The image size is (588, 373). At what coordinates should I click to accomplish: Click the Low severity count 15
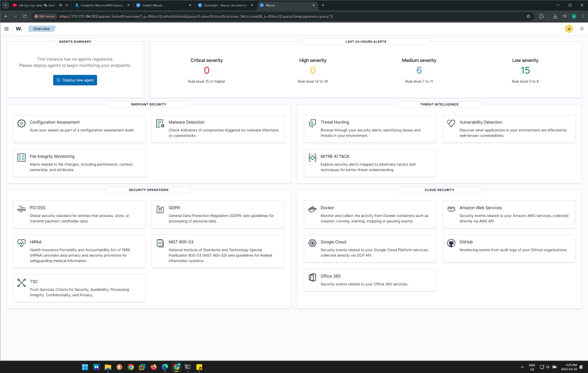pyautogui.click(x=525, y=71)
